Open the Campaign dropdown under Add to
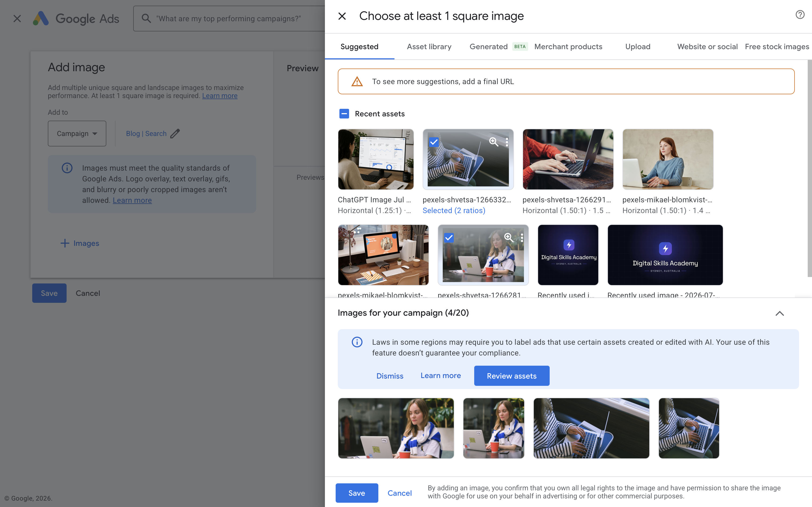Screen dimensions: 812x507 pos(77,134)
